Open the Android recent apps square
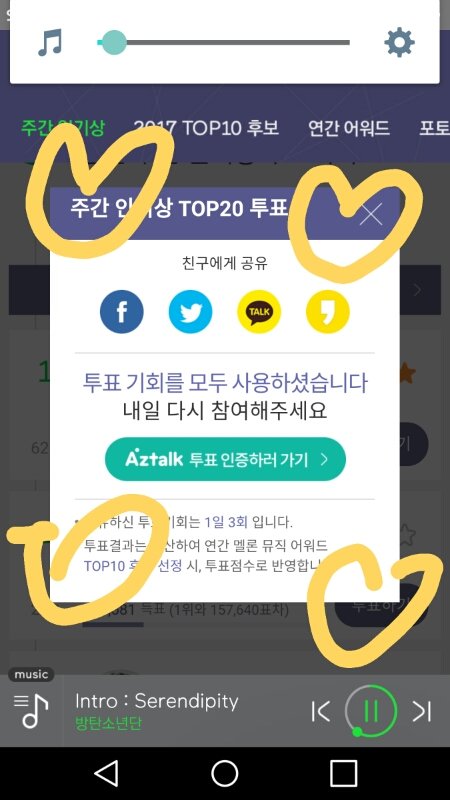This screenshot has height=800, width=450. pyautogui.click(x=343, y=773)
